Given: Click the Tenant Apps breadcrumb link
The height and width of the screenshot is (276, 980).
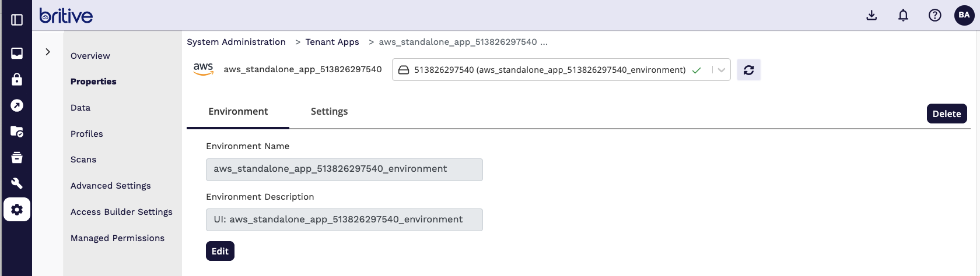Looking at the screenshot, I should click(x=332, y=42).
